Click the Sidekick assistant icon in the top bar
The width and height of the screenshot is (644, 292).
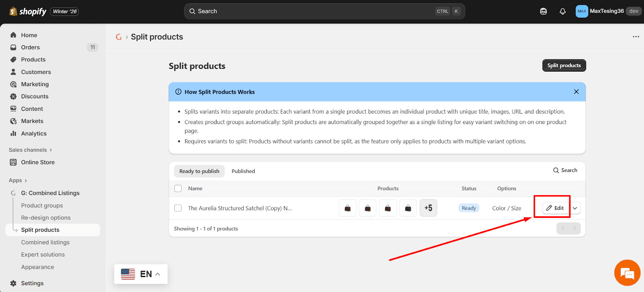point(543,11)
